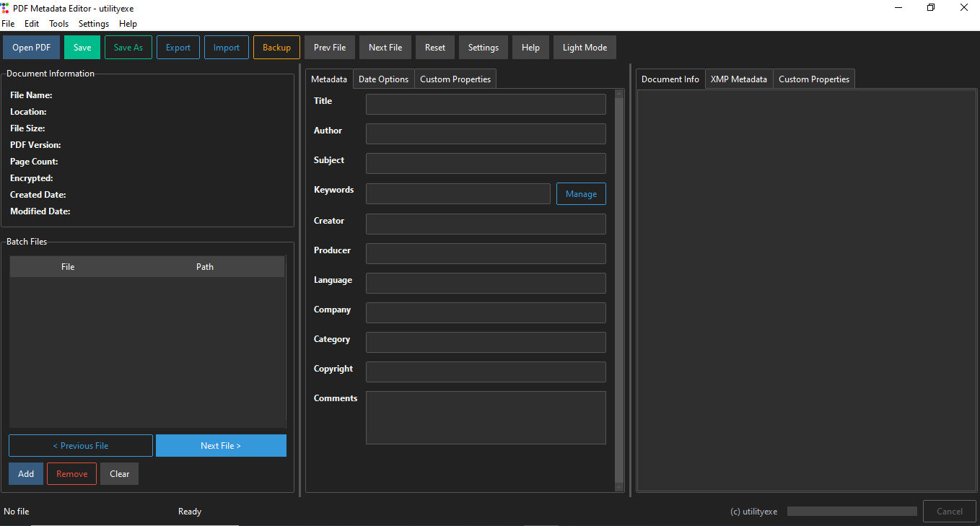Switch to the XMP Metadata tab
This screenshot has height=526, width=980.
pos(739,79)
